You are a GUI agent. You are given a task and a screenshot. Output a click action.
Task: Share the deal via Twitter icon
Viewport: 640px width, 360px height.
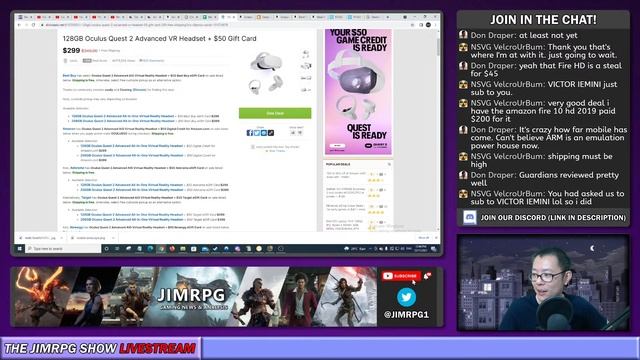257,133
